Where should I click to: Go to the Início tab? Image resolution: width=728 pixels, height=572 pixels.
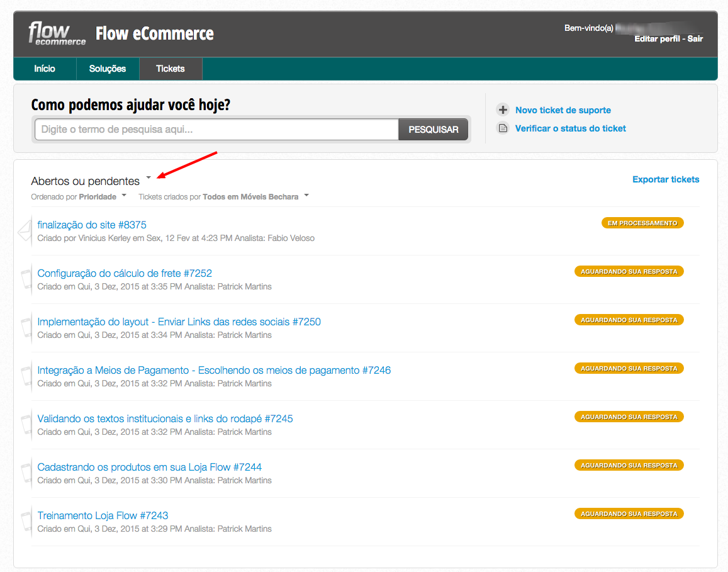click(45, 69)
